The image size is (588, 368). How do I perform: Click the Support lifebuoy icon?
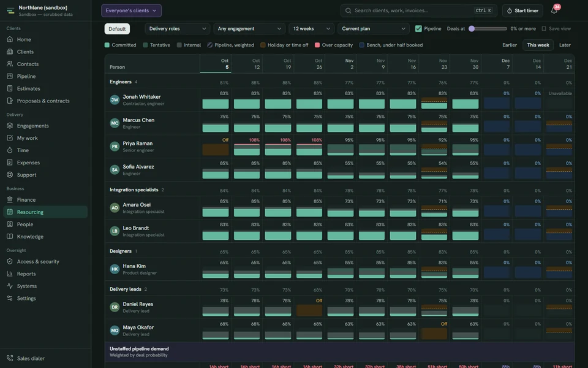(x=10, y=175)
